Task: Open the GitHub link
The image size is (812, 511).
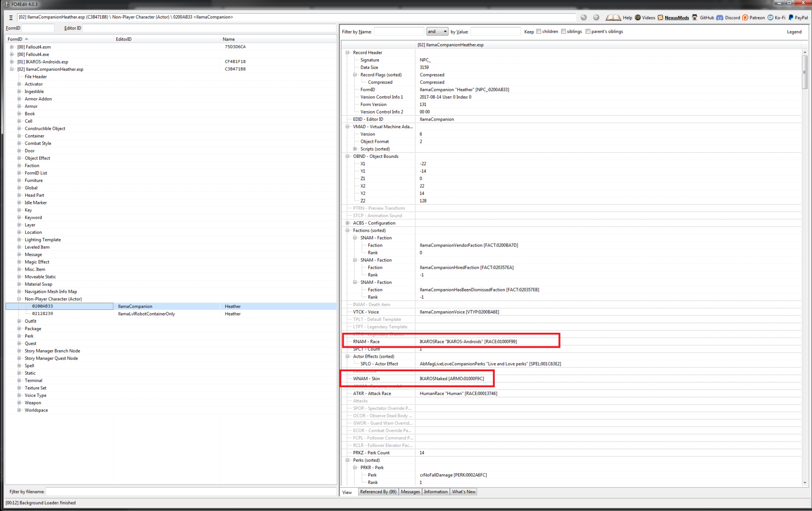Action: [707, 18]
